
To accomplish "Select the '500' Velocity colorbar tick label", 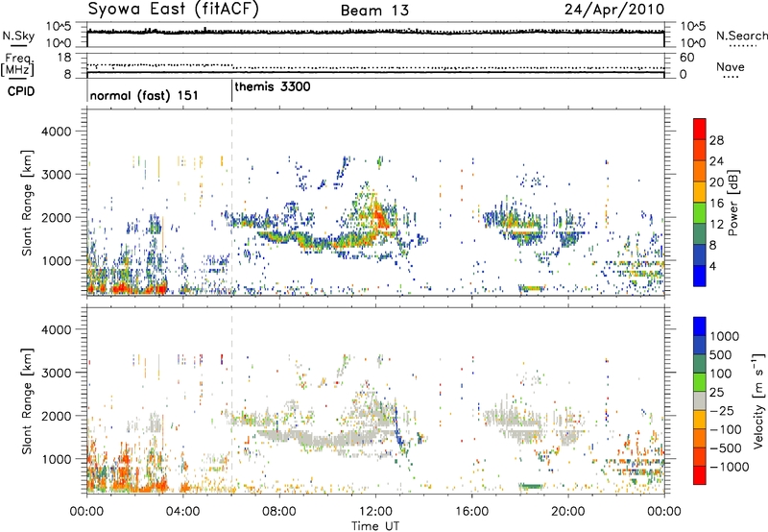I will (x=721, y=354).
